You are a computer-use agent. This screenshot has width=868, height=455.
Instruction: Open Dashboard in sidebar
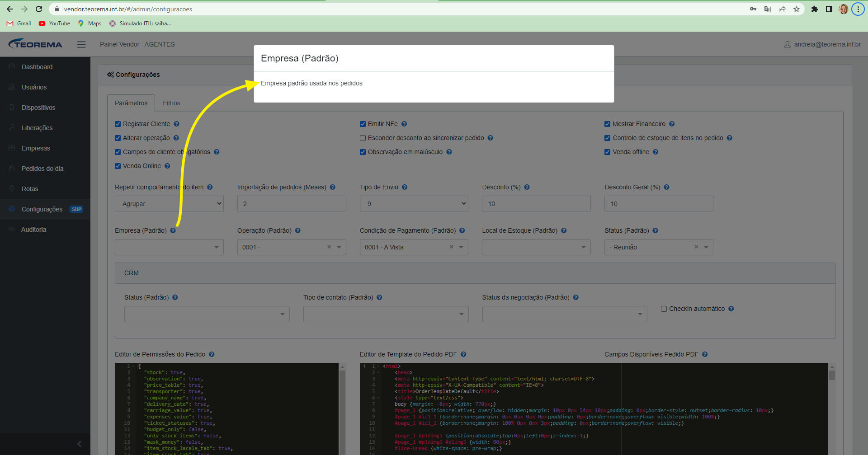45,67
